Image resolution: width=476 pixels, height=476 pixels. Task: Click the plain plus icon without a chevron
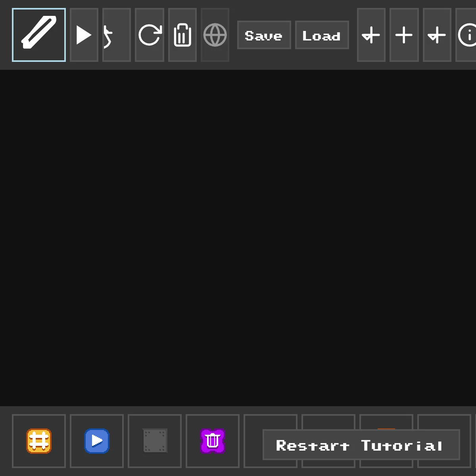point(404,35)
